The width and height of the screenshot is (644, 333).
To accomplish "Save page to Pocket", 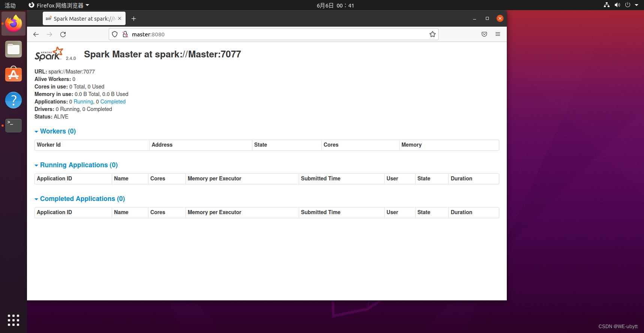I will 484,34.
